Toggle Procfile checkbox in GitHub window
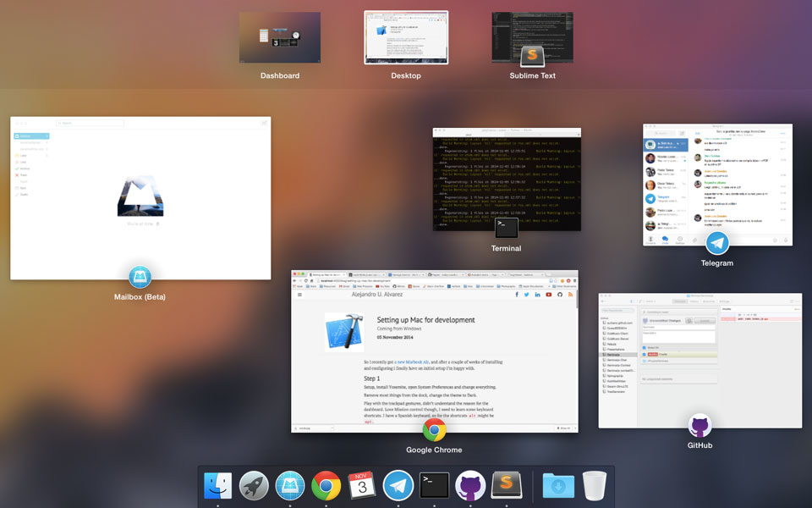This screenshot has height=508, width=812. pos(644,355)
